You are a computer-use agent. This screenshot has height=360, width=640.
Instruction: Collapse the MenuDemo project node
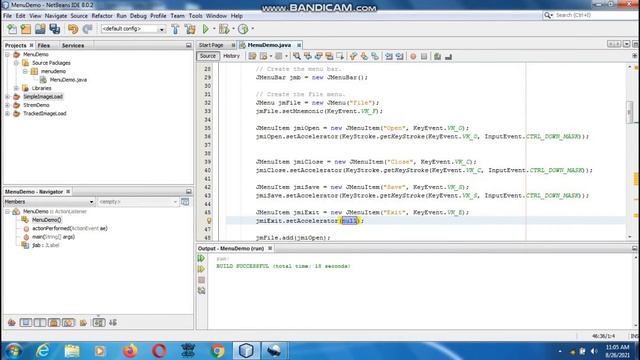point(7,55)
